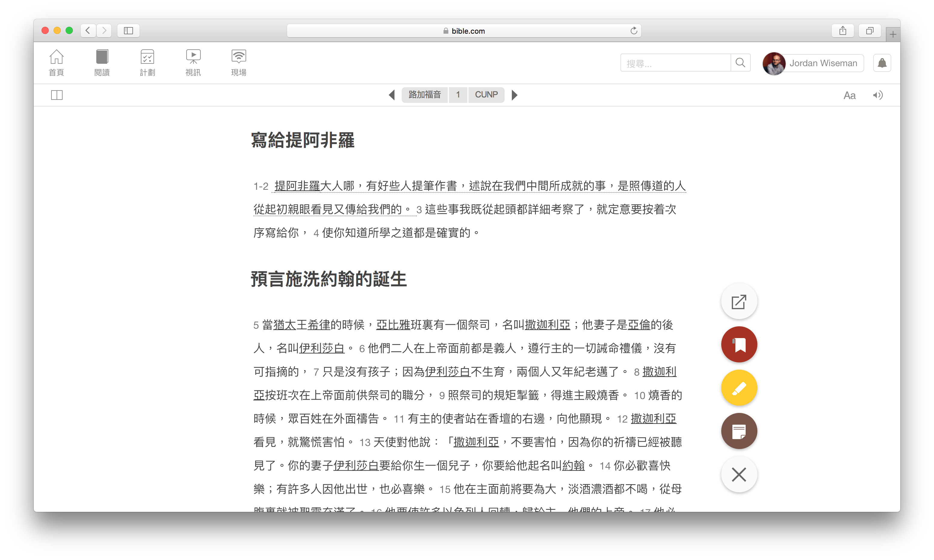Screen dimensions: 934x560
Task: Go to previous chapter arrow
Action: (392, 95)
